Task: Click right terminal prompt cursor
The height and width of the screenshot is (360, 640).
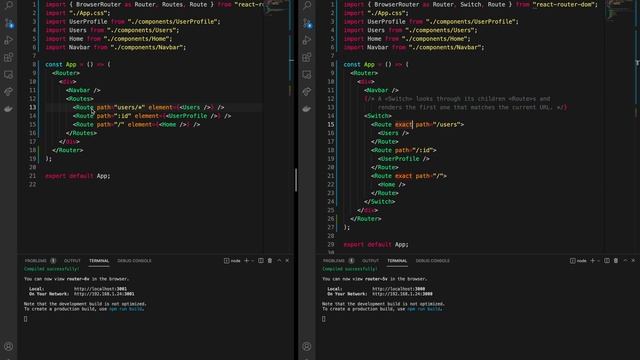Action: click(x=324, y=319)
